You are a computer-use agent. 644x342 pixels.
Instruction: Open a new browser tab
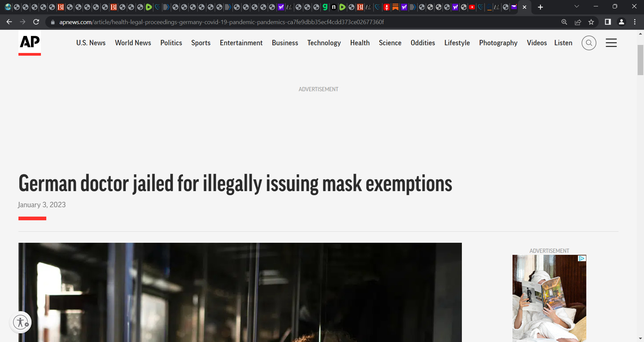[540, 7]
